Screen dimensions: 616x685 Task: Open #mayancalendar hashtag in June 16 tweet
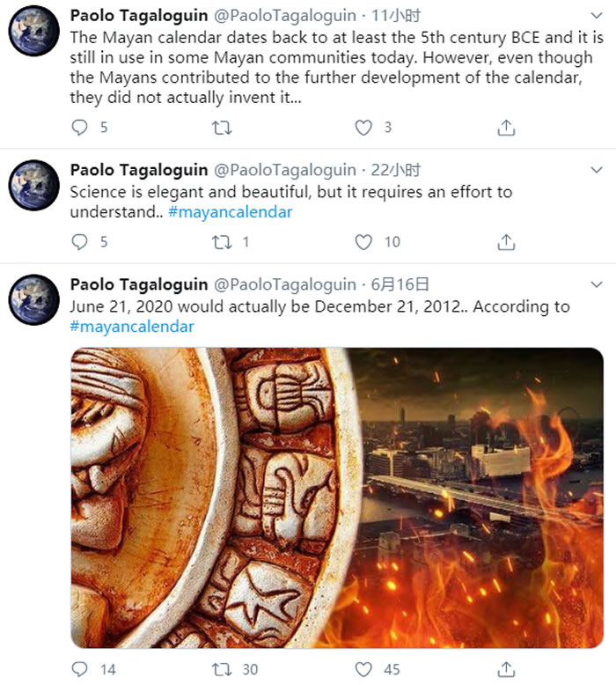click(x=131, y=327)
